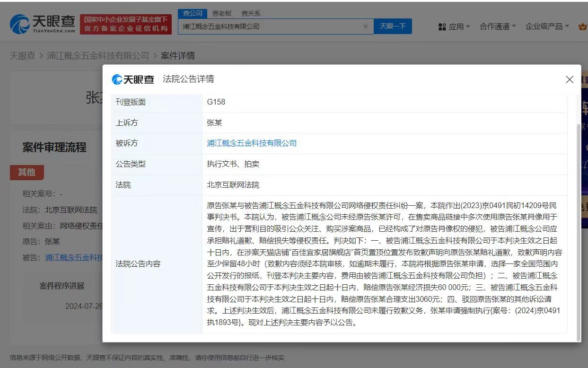Close the 法院公告详情 dialog
Viewport: 588px width, 368px height.
(570, 79)
